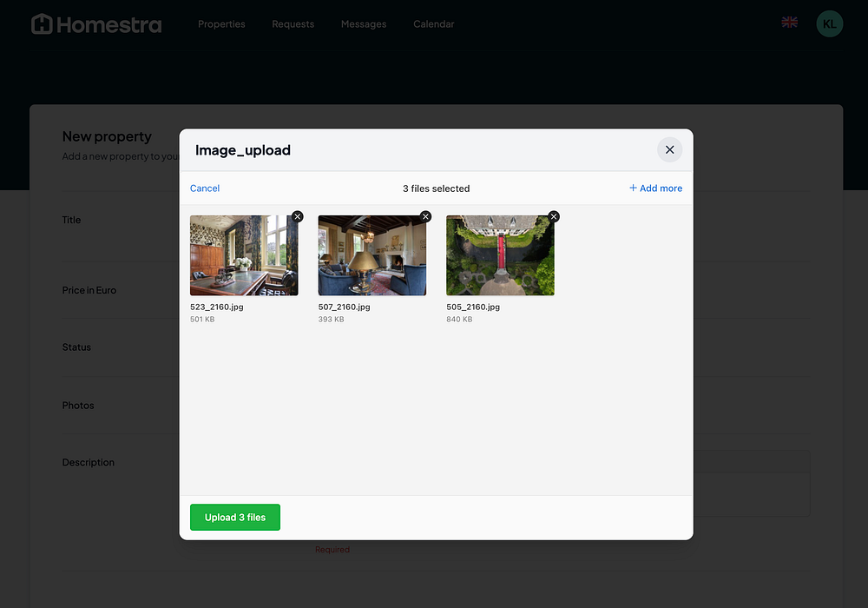868x608 pixels.
Task: Remove 505_2160.jpg from selection
Action: click(x=554, y=216)
